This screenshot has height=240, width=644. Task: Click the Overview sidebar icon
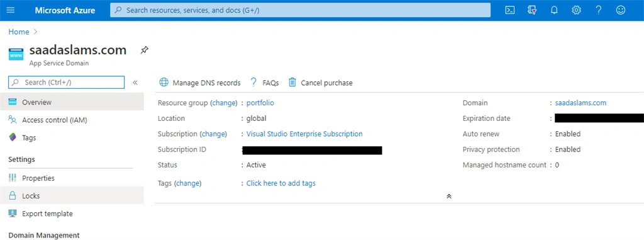point(13,102)
